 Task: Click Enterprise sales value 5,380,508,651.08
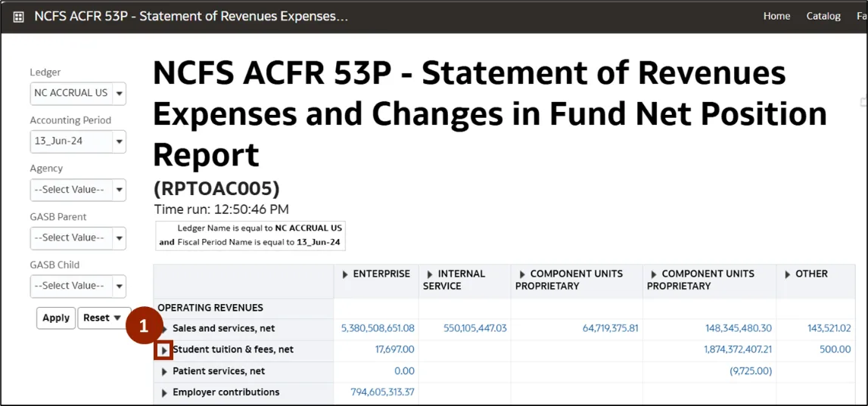tap(378, 329)
